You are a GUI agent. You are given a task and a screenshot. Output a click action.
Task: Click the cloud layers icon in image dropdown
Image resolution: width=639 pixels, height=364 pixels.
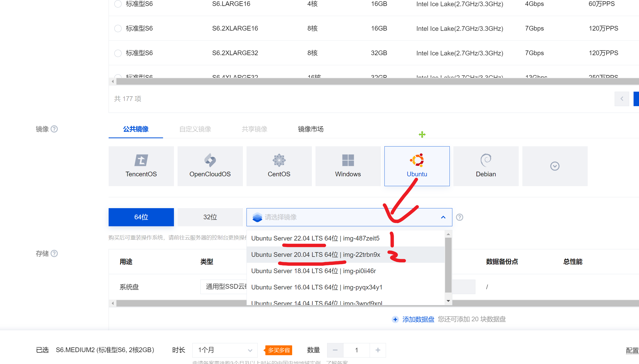pyautogui.click(x=257, y=217)
